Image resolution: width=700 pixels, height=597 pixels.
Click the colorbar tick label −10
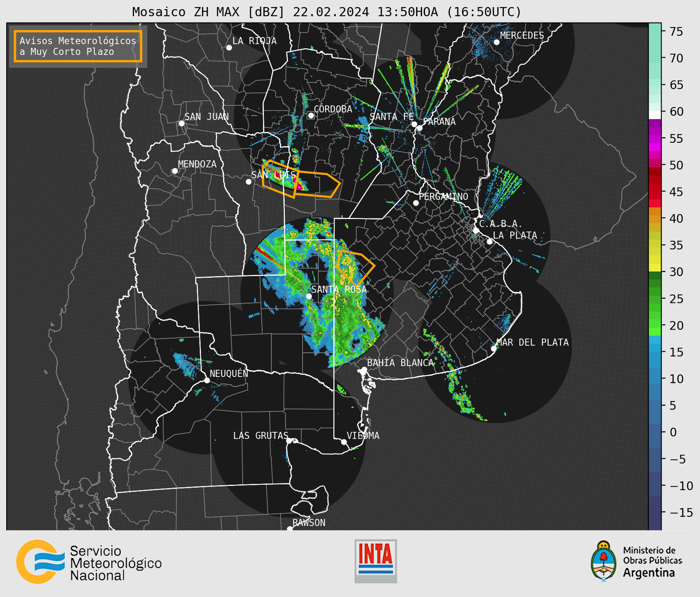pos(680,486)
